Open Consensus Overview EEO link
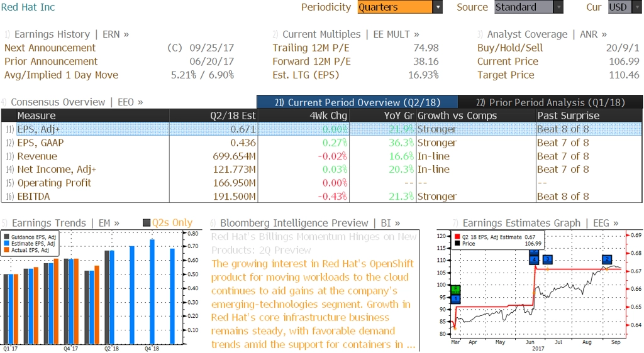The image size is (644, 353). click(x=77, y=102)
